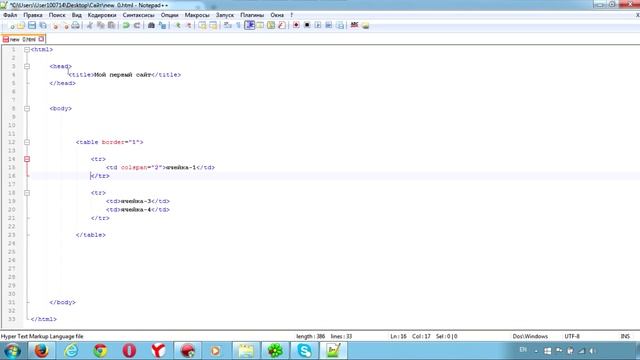Open the Вид menu
This screenshot has height=360, width=640.
[77, 15]
